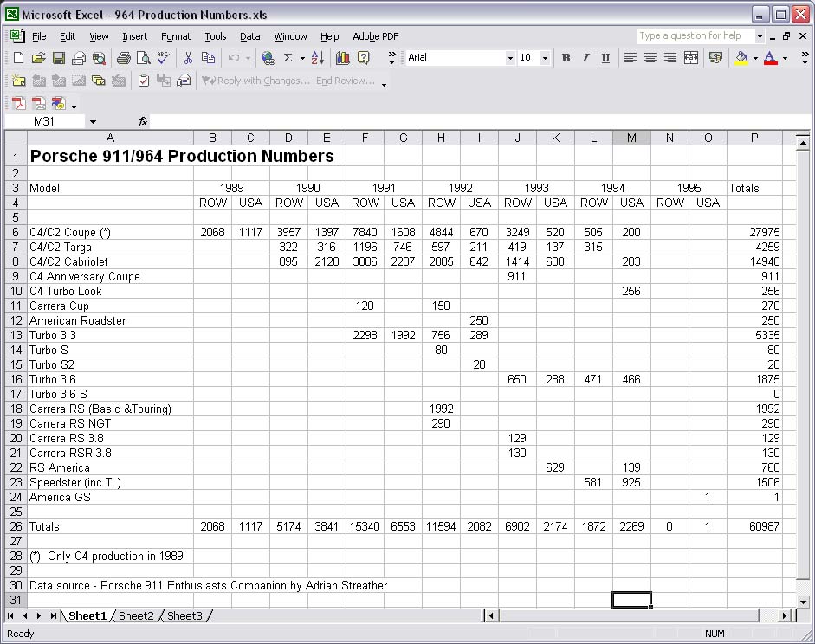Switch to the Sheet3 tab

tap(184, 616)
